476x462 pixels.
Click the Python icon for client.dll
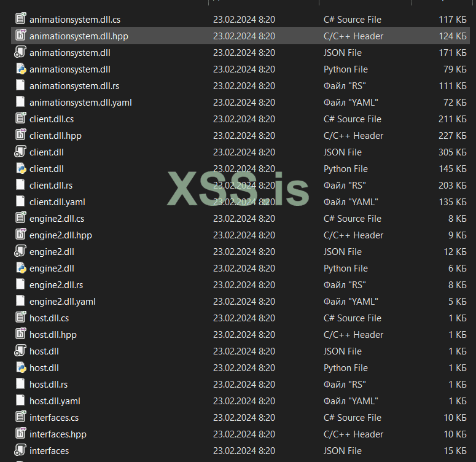21,168
